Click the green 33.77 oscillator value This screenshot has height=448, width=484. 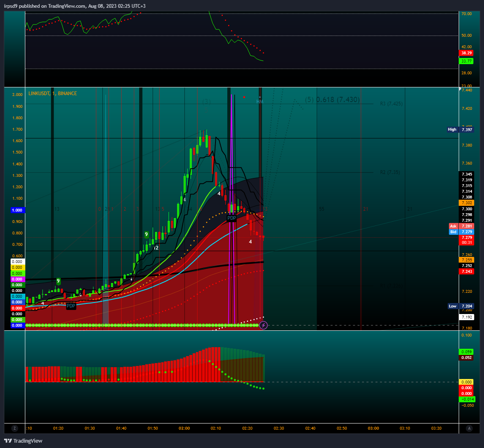(466, 61)
